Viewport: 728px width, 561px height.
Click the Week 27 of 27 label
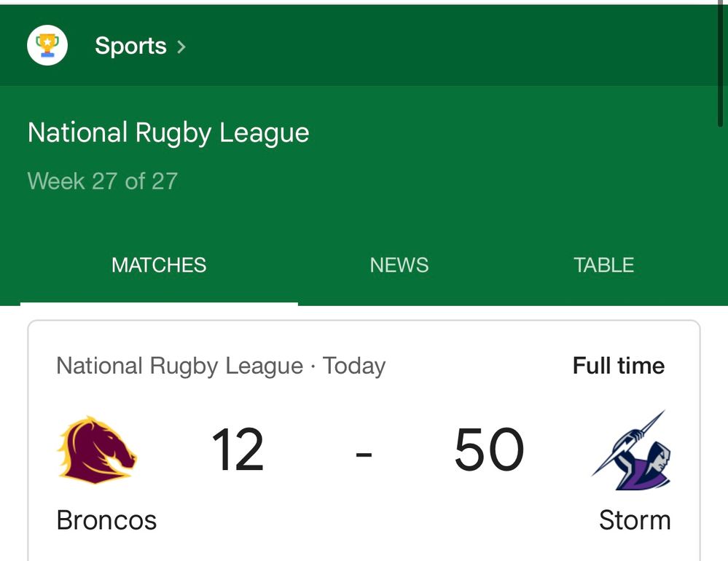click(103, 181)
